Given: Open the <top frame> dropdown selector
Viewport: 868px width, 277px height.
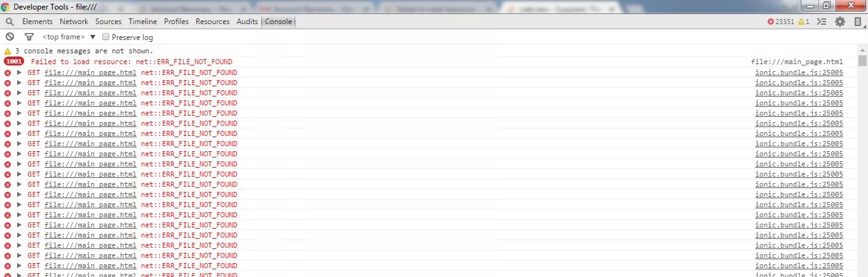Looking at the screenshot, I should click(x=69, y=37).
